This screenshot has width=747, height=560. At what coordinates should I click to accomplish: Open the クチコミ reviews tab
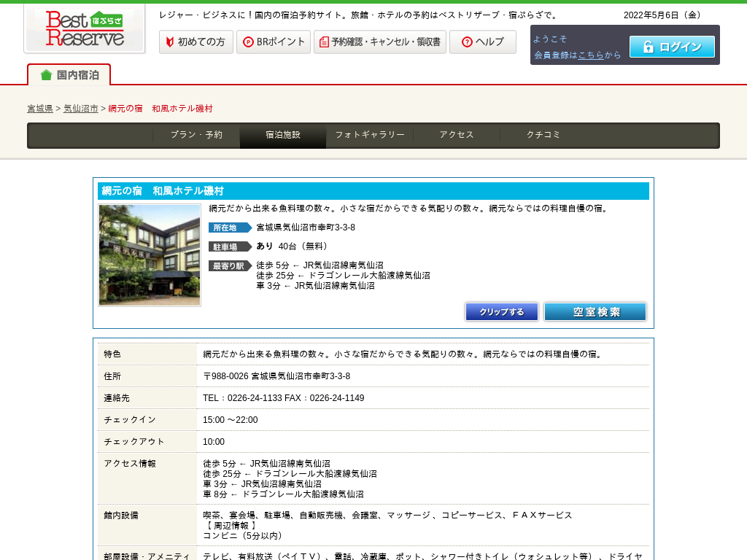[543, 135]
